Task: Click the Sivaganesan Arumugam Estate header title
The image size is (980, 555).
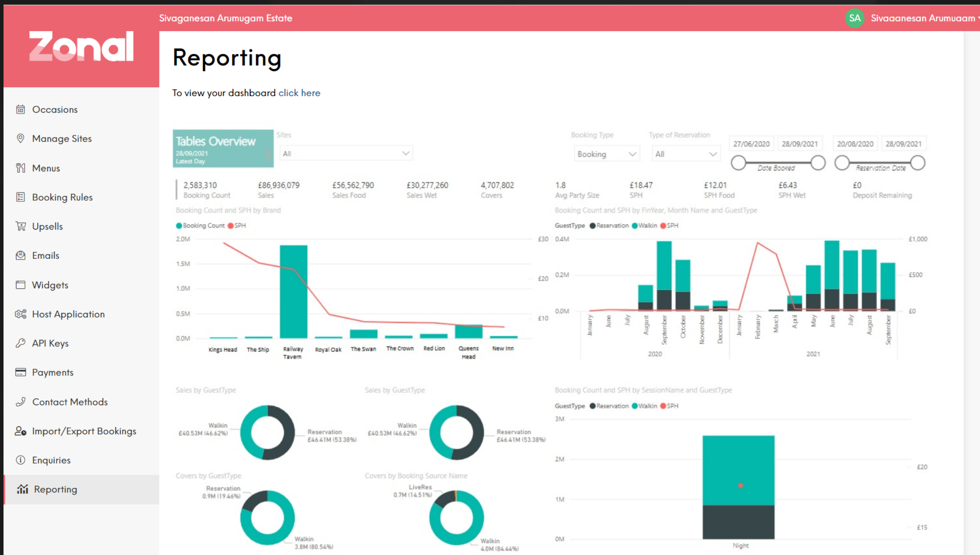Action: pos(226,18)
